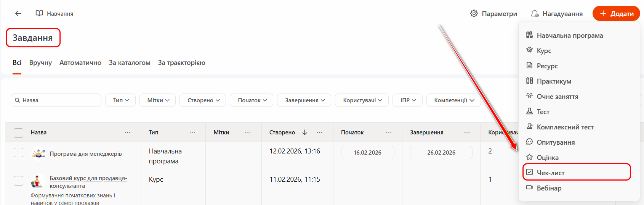Toggle the select-all header checkbox
Screen dimensions: 644x205
click(x=18, y=133)
